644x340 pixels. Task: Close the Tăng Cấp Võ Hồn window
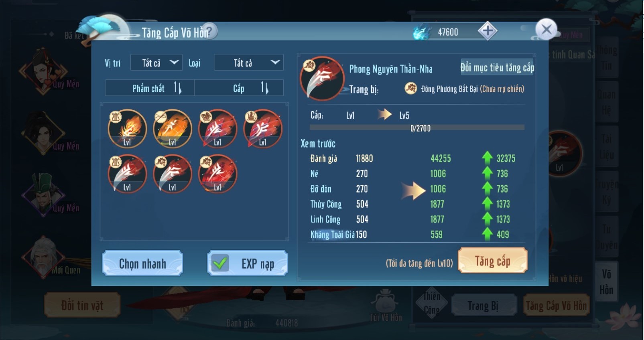click(x=546, y=29)
